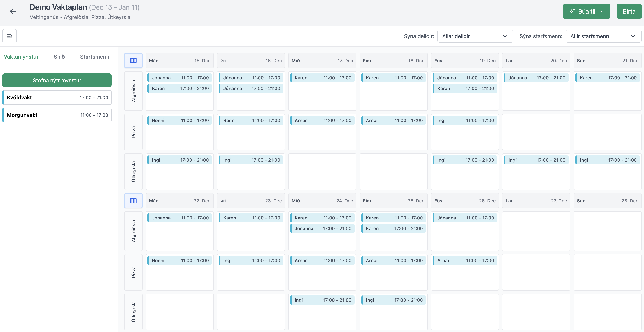Image resolution: width=644 pixels, height=332 pixels.
Task: Click Jónanna's shift on Monday 15. Dec
Action: tap(179, 77)
